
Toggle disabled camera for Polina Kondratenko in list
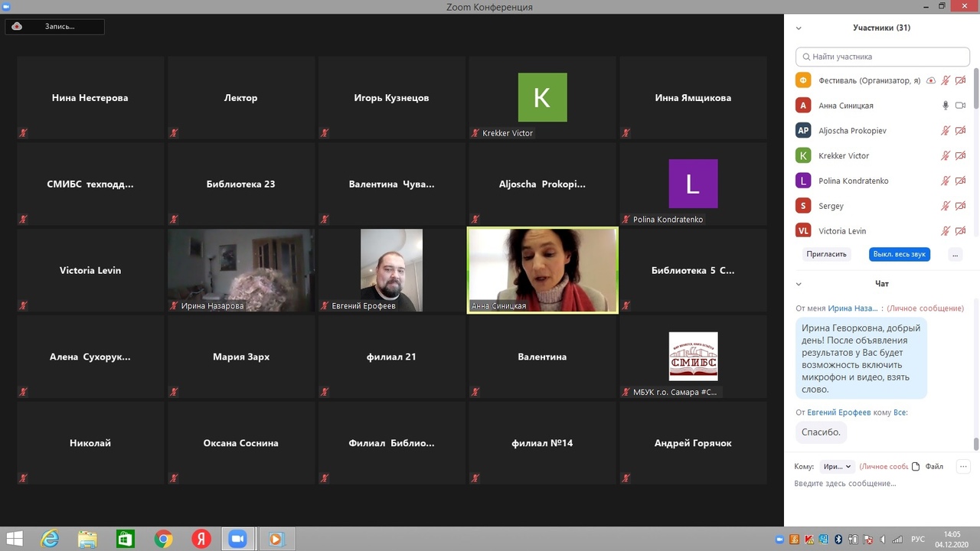[x=960, y=181]
